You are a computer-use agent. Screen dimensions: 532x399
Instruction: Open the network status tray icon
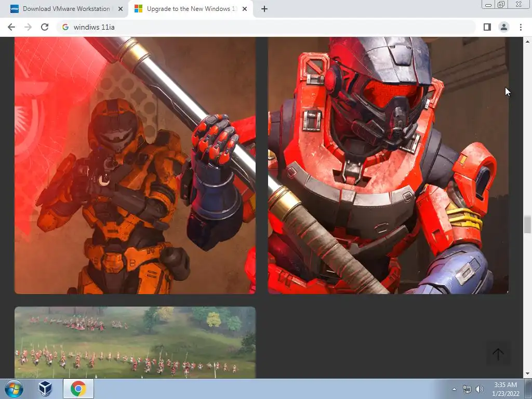(467, 389)
